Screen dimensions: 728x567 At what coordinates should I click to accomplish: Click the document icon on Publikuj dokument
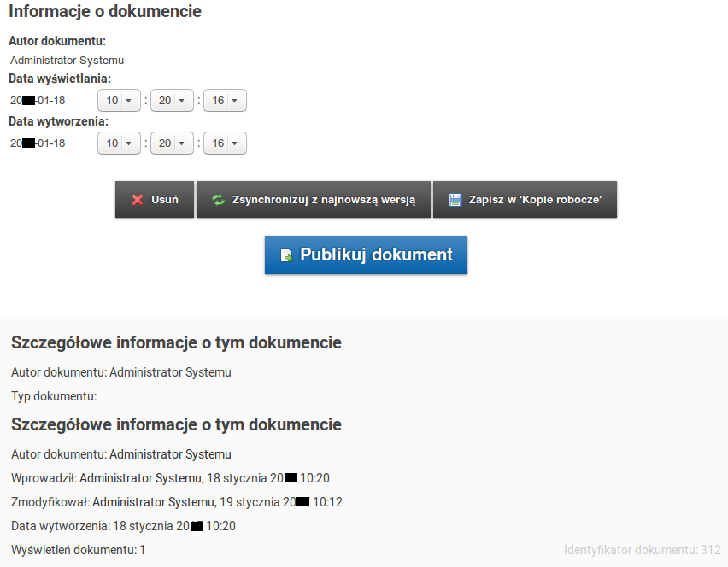tap(286, 255)
